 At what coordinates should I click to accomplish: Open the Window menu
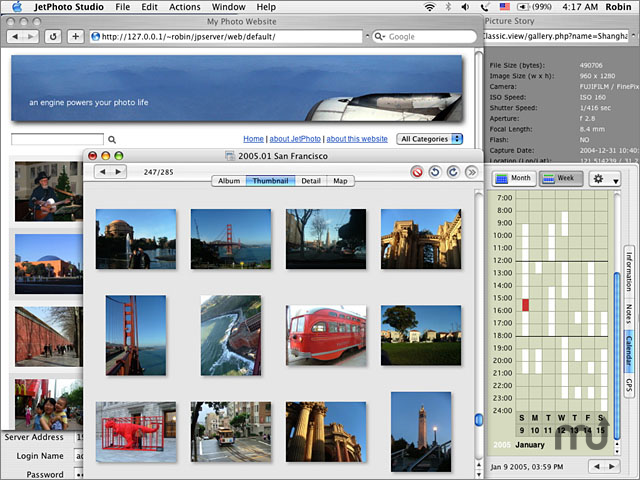(229, 7)
